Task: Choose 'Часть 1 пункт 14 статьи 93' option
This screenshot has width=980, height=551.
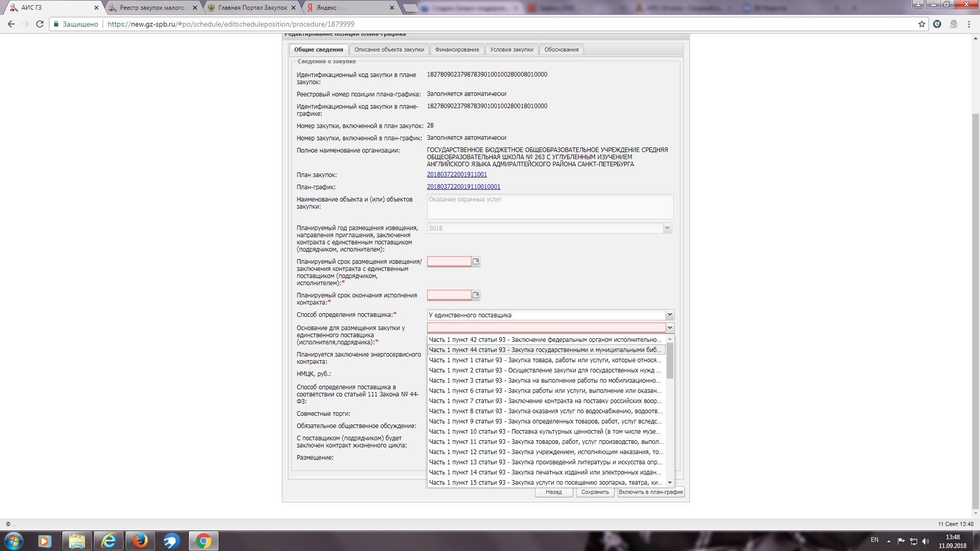Action: tap(545, 472)
